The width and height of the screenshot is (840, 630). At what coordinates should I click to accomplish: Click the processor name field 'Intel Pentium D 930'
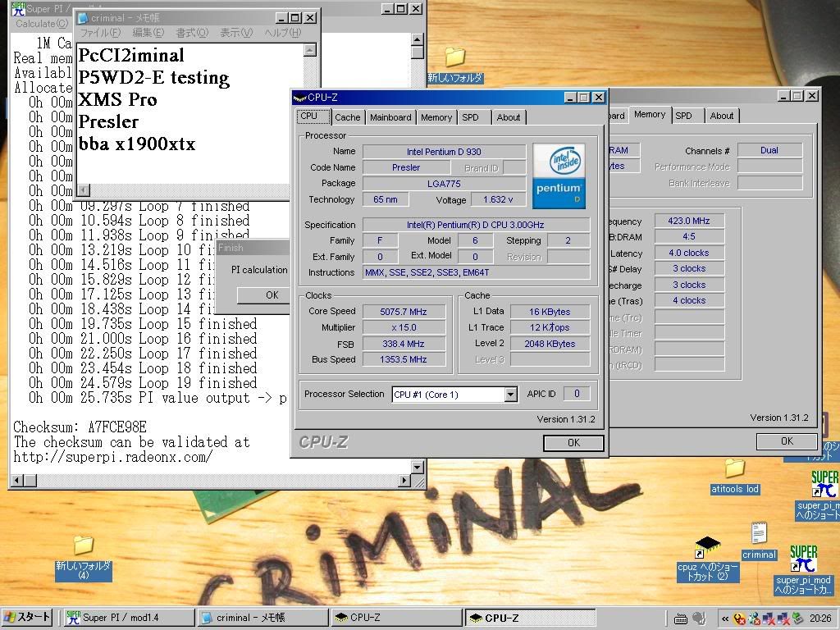tap(444, 152)
